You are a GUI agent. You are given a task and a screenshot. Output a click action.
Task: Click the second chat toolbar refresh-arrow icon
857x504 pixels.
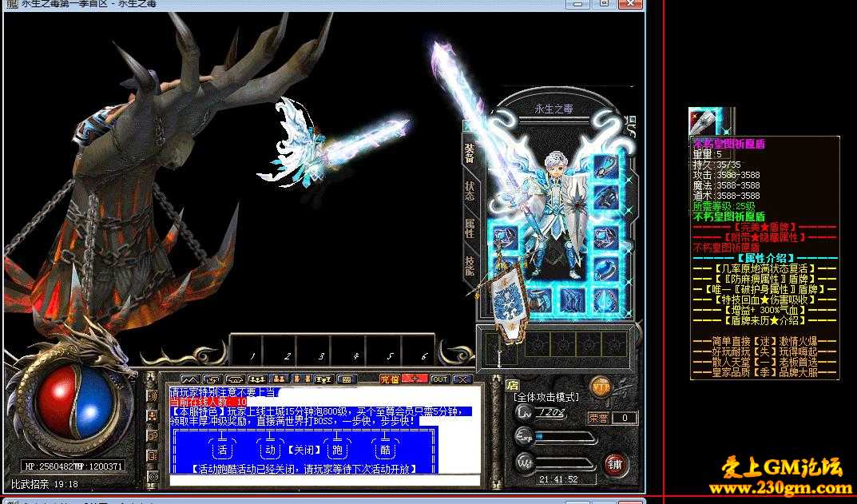click(x=212, y=379)
